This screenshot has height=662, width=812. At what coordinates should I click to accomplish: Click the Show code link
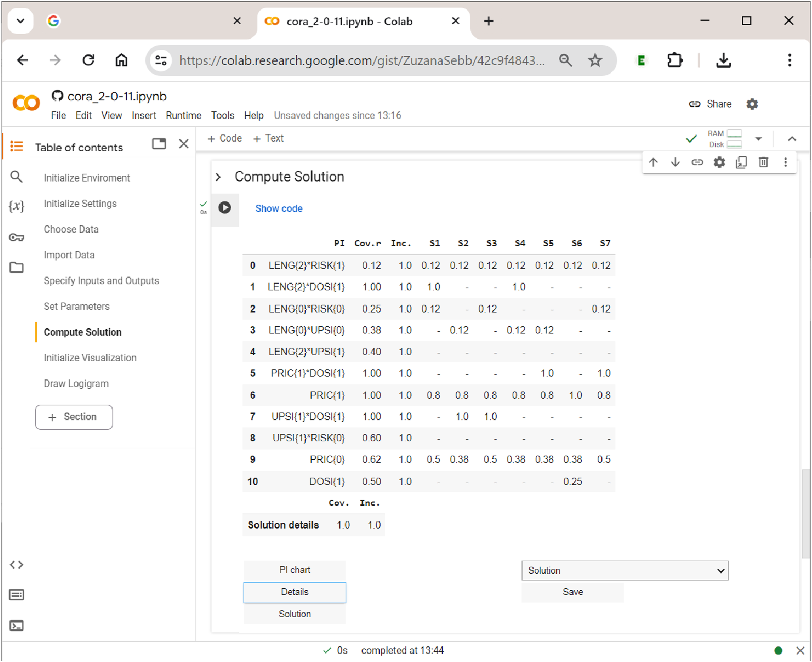click(x=279, y=209)
